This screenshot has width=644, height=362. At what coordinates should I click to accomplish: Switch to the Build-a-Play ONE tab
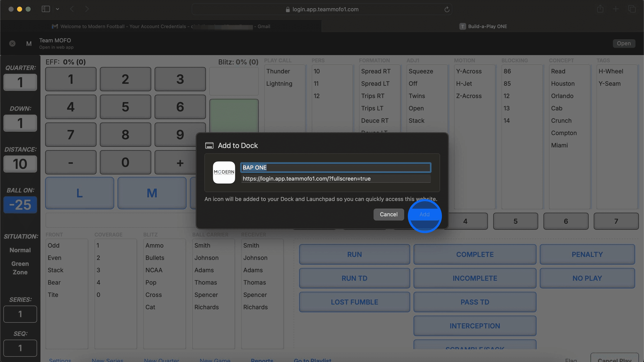pos(483,26)
